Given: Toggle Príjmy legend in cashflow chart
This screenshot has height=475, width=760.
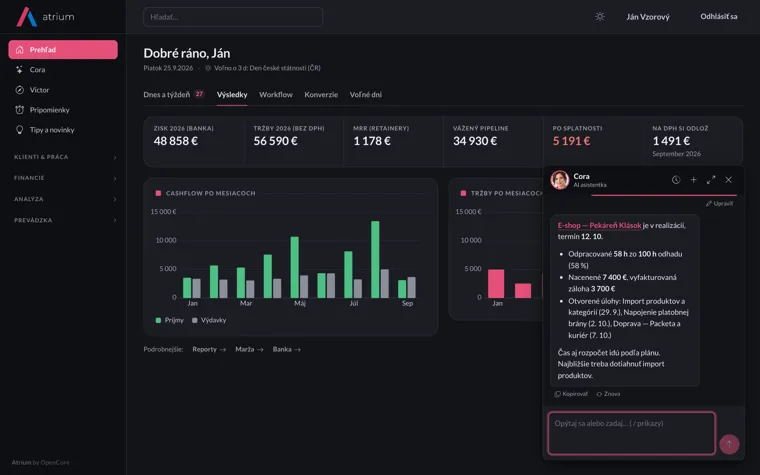Looking at the screenshot, I should tap(170, 320).
